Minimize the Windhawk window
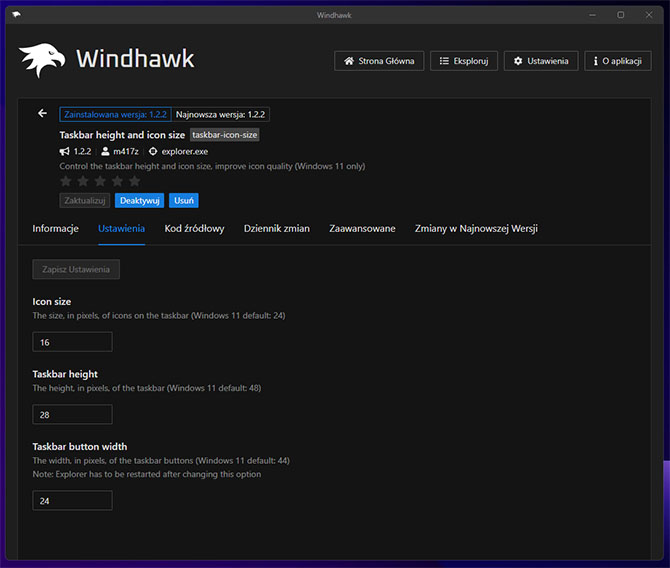The image size is (670, 568). tap(592, 15)
